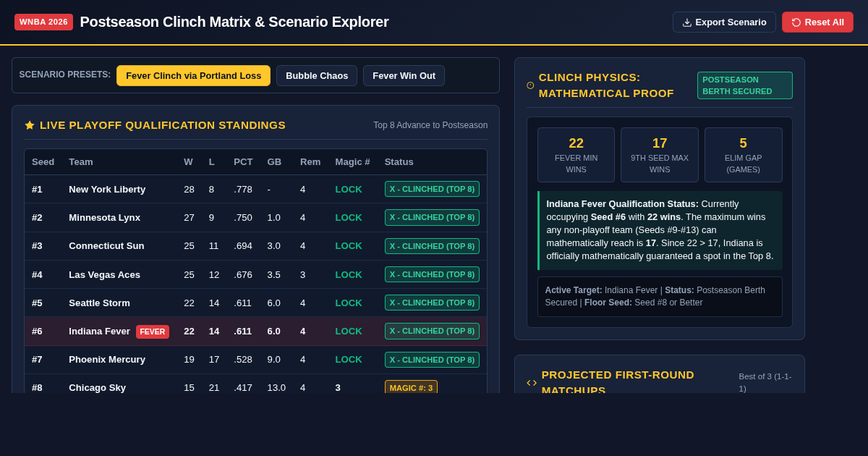Click the Indiana Fever Qualification Status paragraph
The width and height of the screenshot is (868, 456).
coord(660,230)
